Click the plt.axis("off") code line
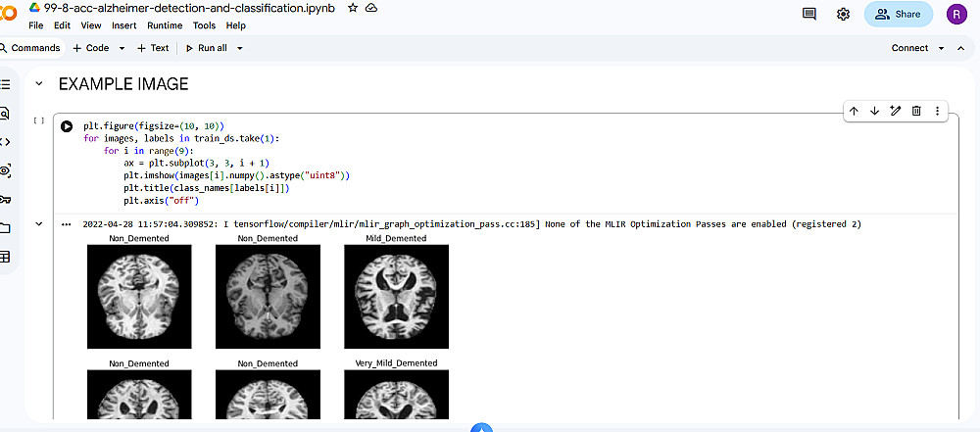Viewport: 980px width, 432px height. point(161,201)
